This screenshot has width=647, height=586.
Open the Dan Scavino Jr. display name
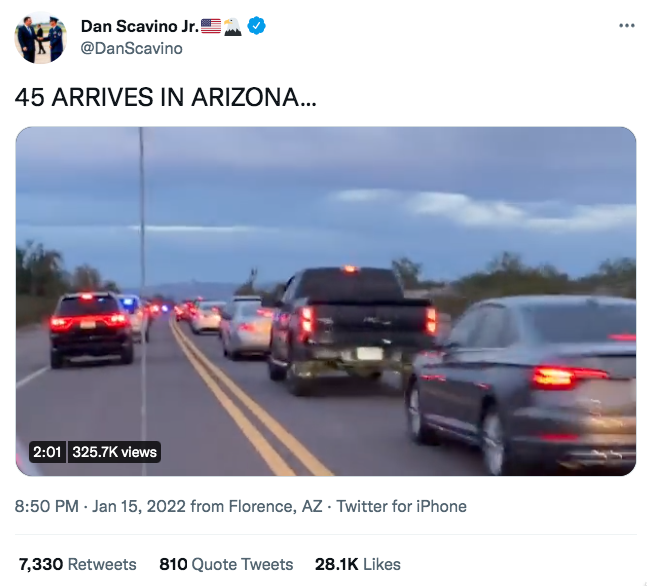pyautogui.click(x=140, y=26)
